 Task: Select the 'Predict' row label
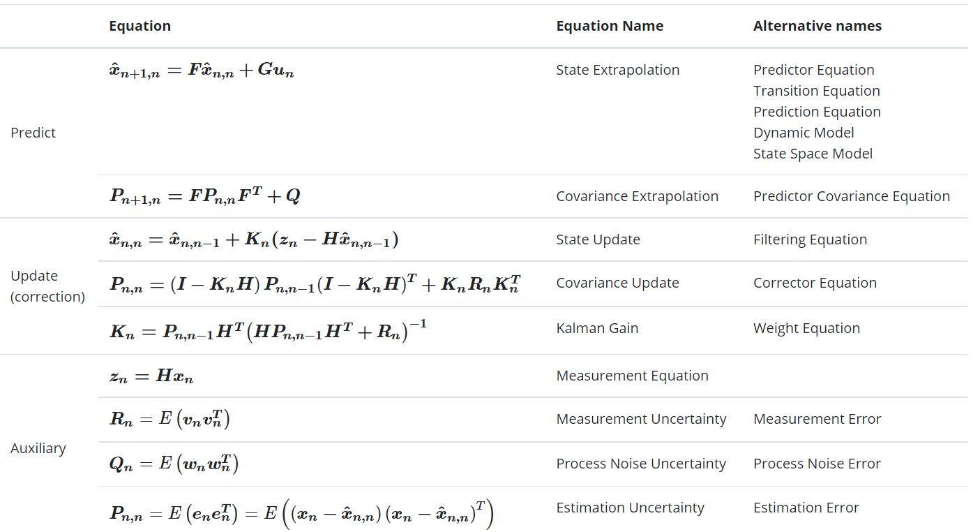(33, 133)
